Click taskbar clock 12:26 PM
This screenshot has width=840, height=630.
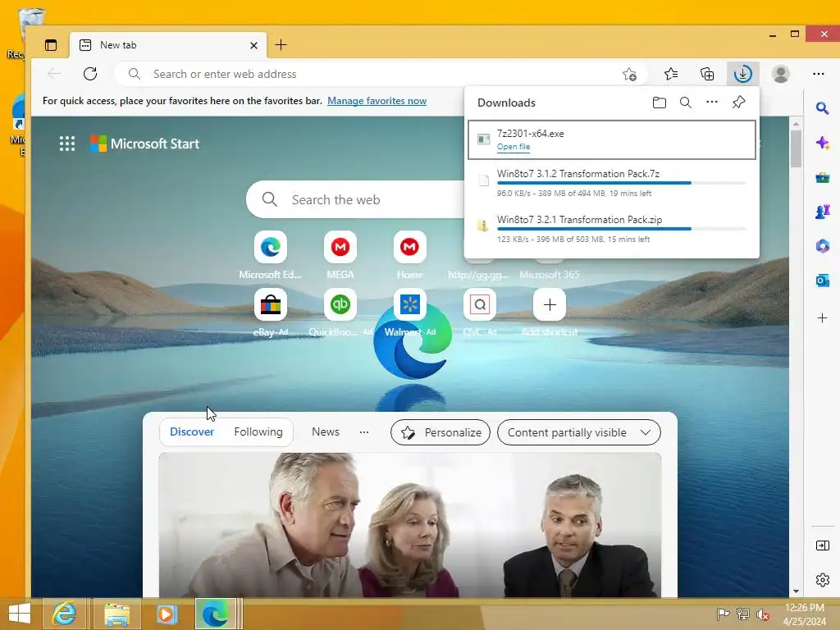click(805, 608)
